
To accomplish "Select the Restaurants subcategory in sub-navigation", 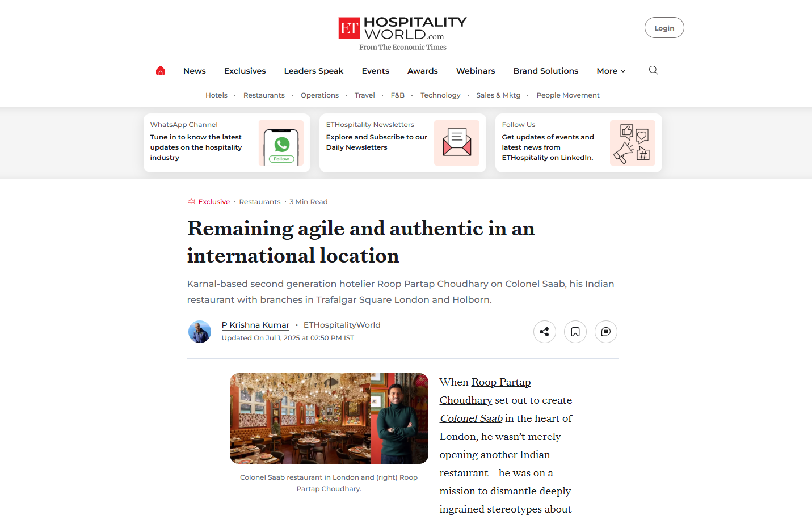I will tap(264, 95).
